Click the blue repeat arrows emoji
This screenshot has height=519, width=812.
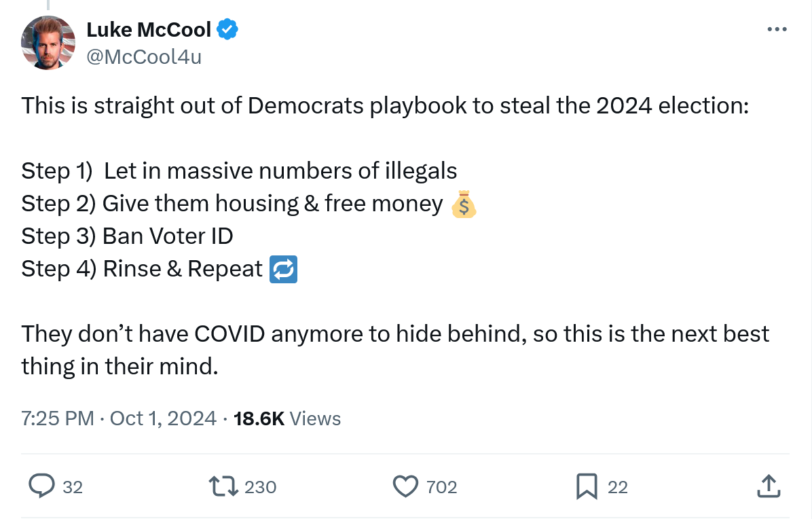pyautogui.click(x=284, y=269)
